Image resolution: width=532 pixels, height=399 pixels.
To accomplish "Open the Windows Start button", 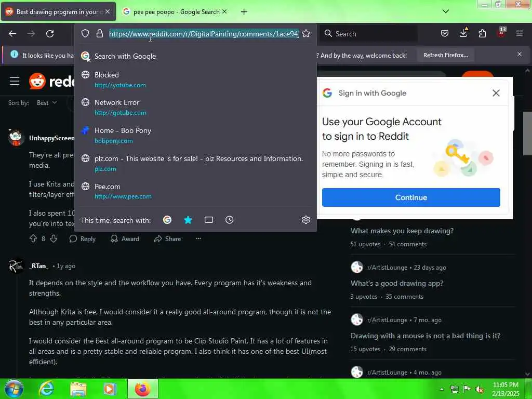I will [14, 389].
